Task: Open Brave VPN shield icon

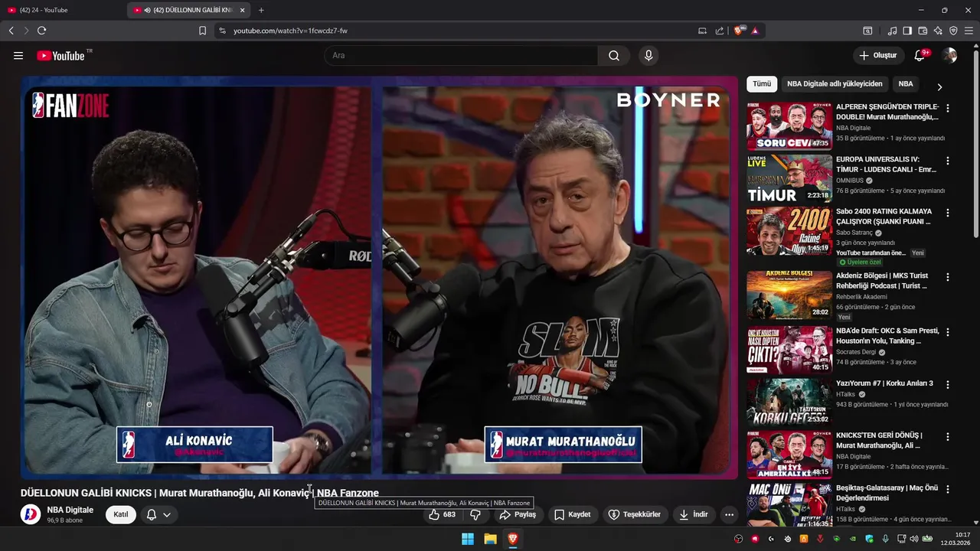Action: [x=953, y=31]
